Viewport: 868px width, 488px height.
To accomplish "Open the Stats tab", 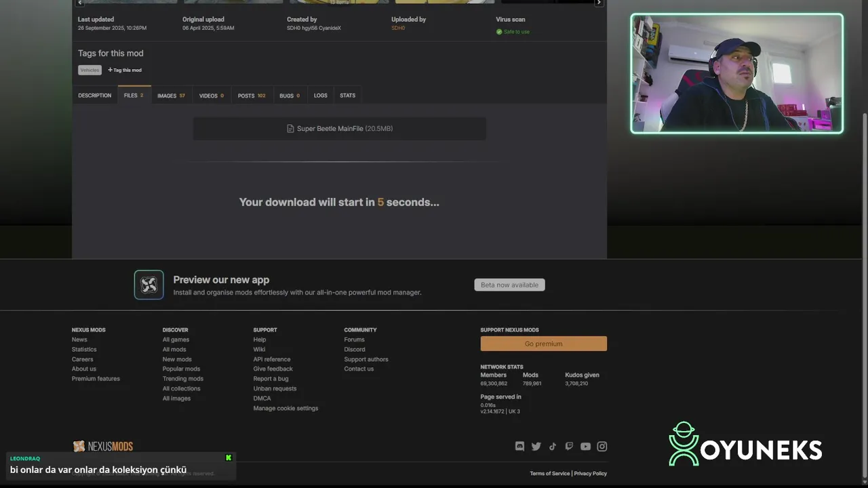I will 348,96.
